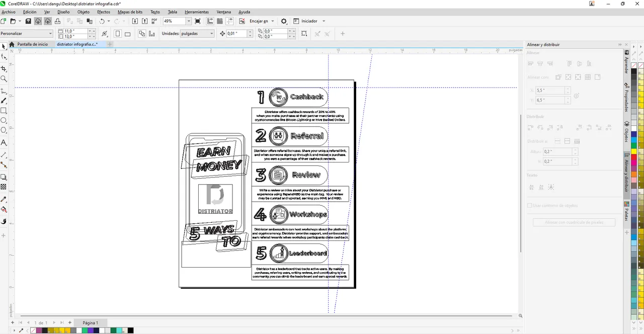The height and width of the screenshot is (334, 644).
Task: Toggle Show grid button
Action: 220,21
